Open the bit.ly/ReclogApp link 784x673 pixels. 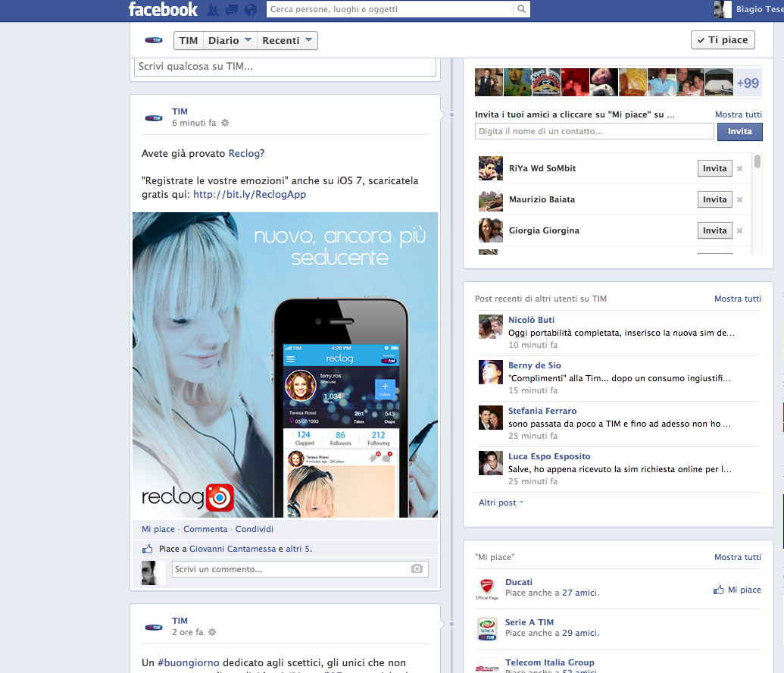coord(249,195)
